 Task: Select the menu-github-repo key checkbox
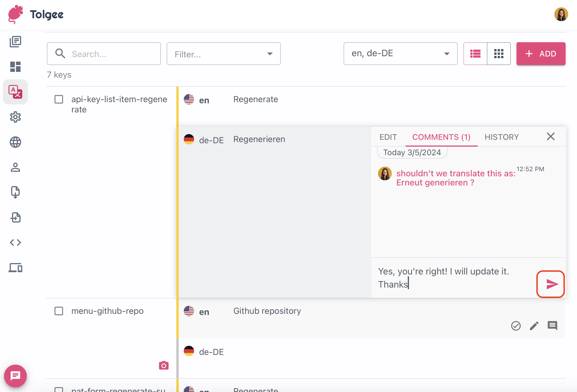tap(59, 311)
